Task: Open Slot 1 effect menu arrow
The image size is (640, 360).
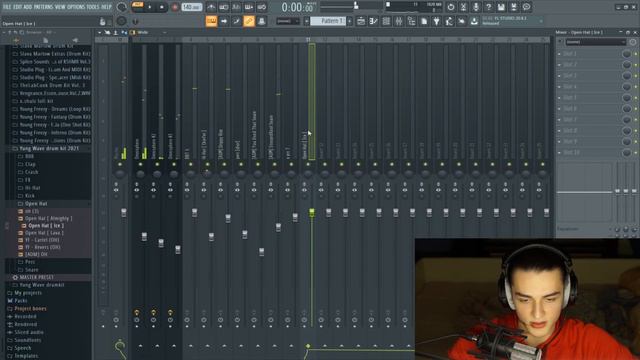Action: (560, 54)
